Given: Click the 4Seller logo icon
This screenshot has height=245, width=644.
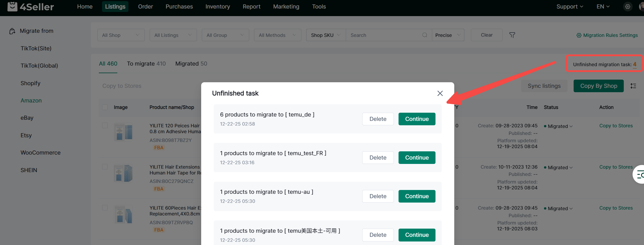Looking at the screenshot, I should pyautogui.click(x=12, y=6).
